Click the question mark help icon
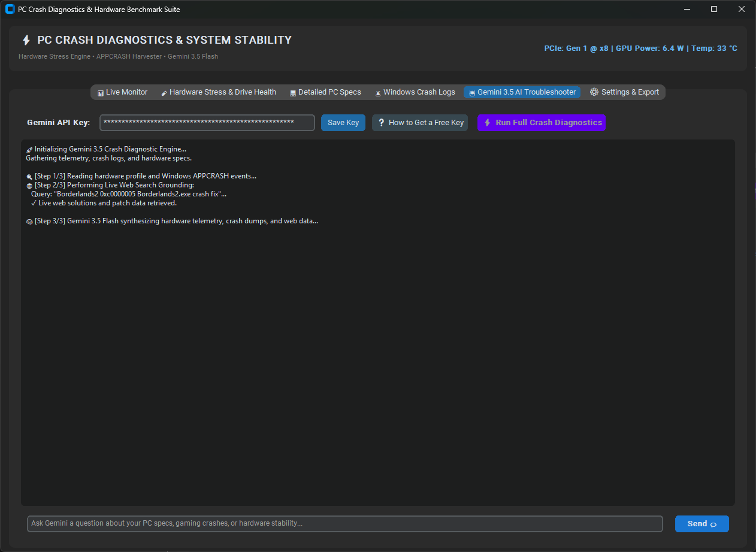 [x=381, y=123]
